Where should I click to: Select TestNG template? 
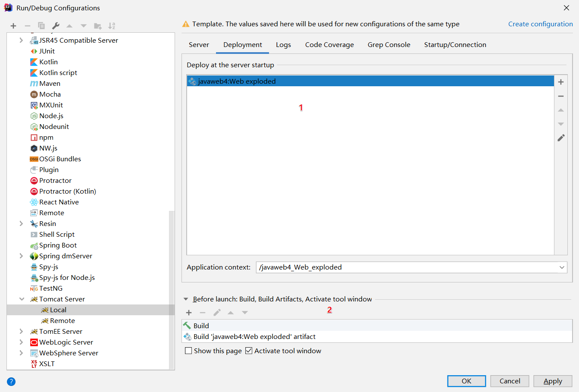tap(51, 288)
